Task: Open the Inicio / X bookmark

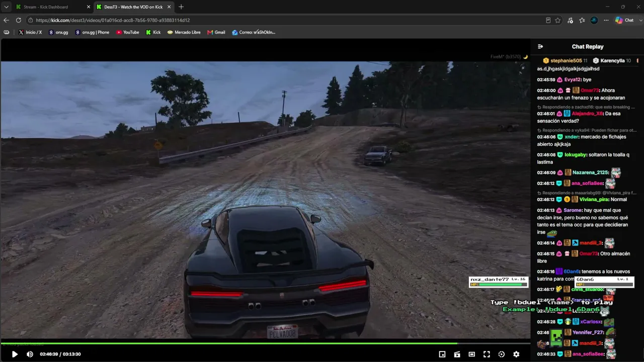Action: pyautogui.click(x=30, y=32)
